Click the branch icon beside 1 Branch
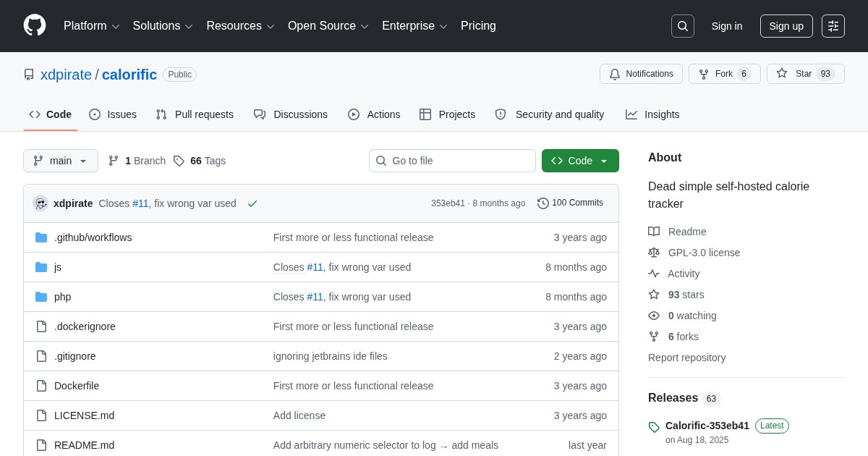 114,161
